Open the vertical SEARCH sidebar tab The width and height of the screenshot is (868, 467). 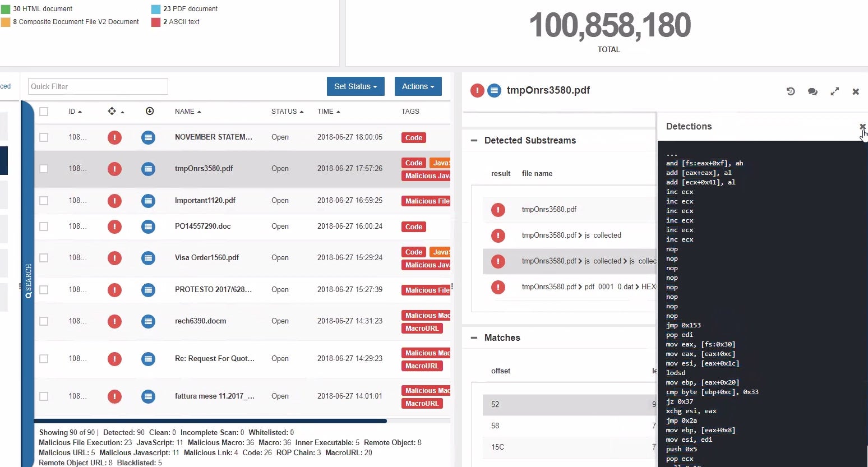click(28, 281)
